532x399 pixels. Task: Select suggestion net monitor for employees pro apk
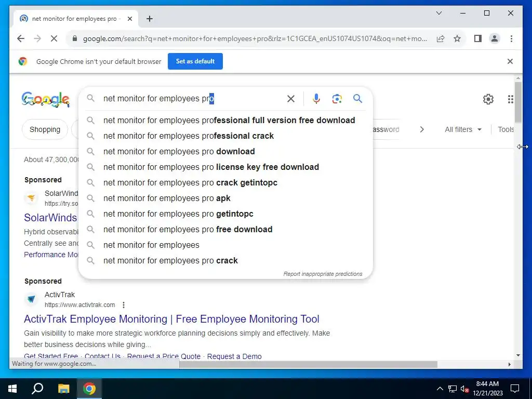(225, 198)
